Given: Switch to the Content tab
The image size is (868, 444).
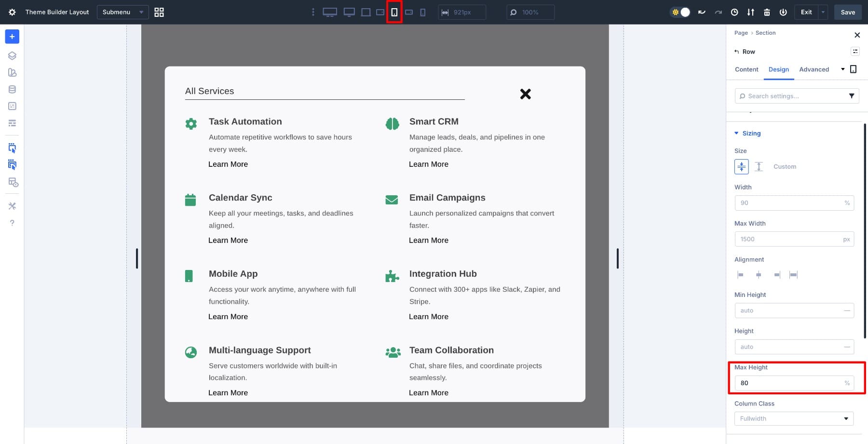Looking at the screenshot, I should click(746, 69).
